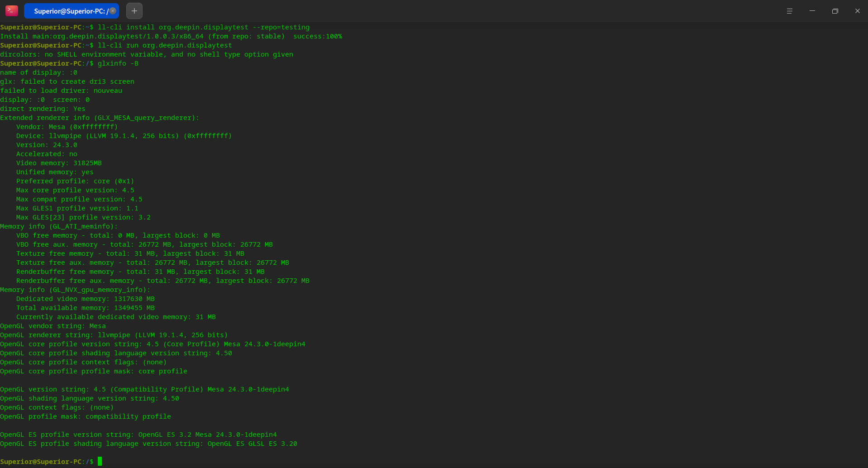Viewport: 868px width, 468px height.
Task: Click the 'name of display: :0' line
Action: [x=38, y=72]
